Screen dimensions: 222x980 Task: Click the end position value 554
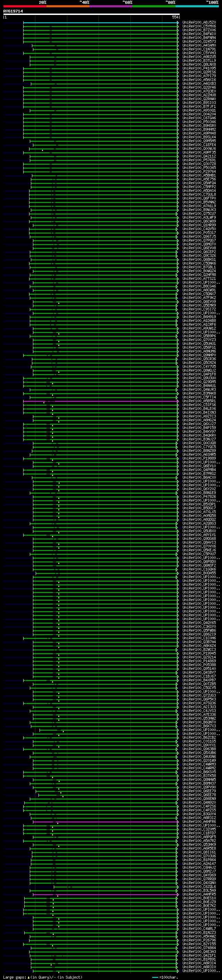(175, 17)
